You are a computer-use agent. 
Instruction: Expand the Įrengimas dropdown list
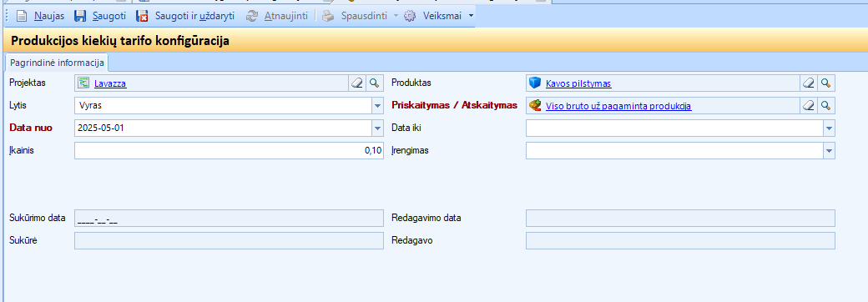(830, 150)
